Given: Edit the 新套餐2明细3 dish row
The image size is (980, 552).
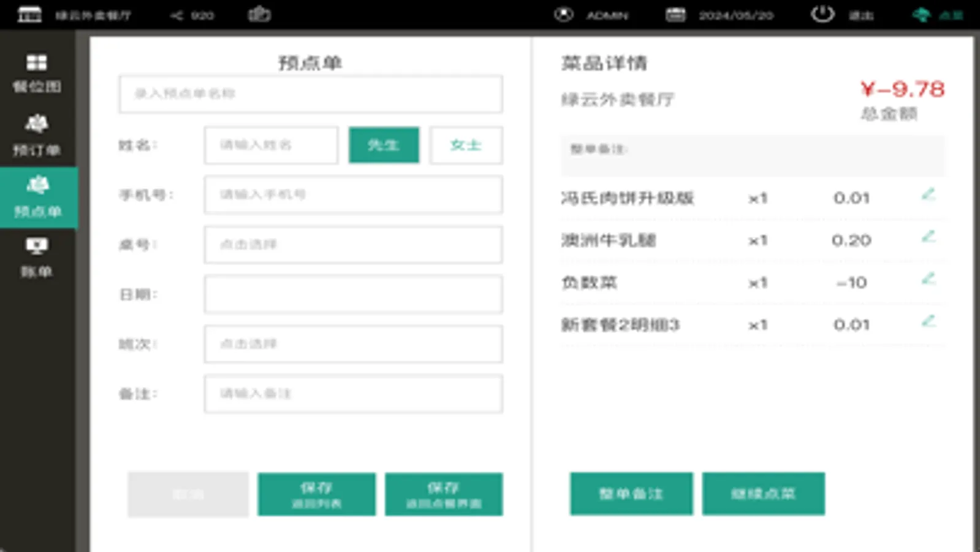Looking at the screenshot, I should (929, 321).
